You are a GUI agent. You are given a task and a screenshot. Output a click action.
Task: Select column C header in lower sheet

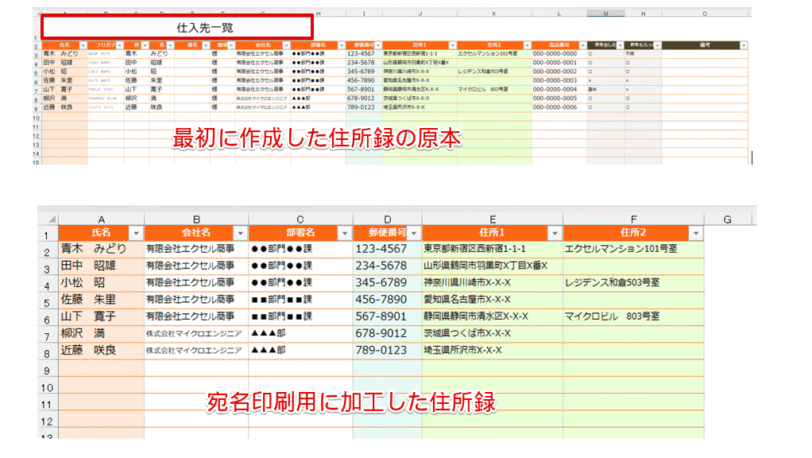tap(300, 219)
